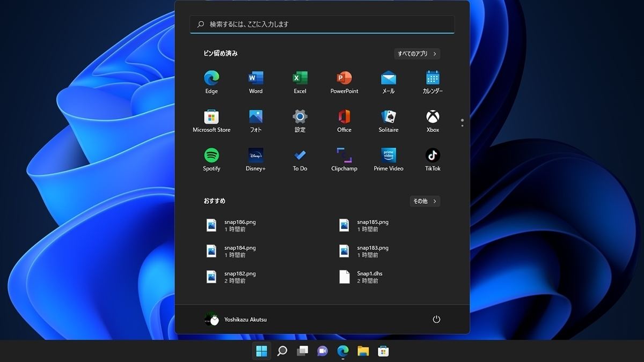Open Spotify from pinned apps
The width and height of the screenshot is (644, 362).
tap(211, 159)
